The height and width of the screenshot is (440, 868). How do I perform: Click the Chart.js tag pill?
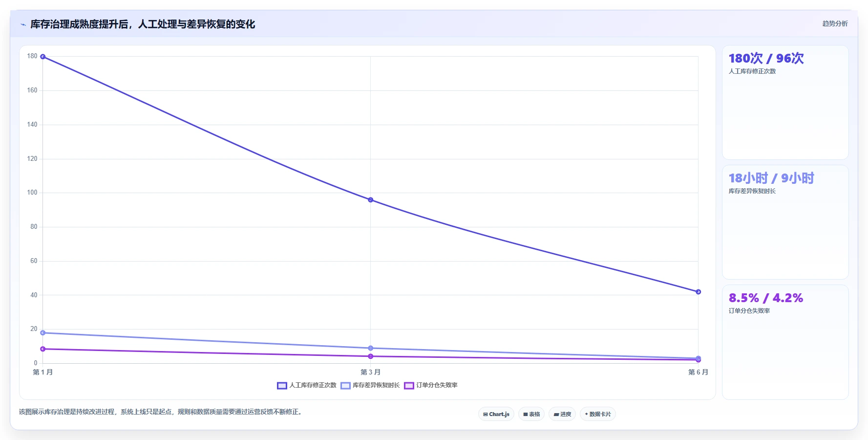496,414
